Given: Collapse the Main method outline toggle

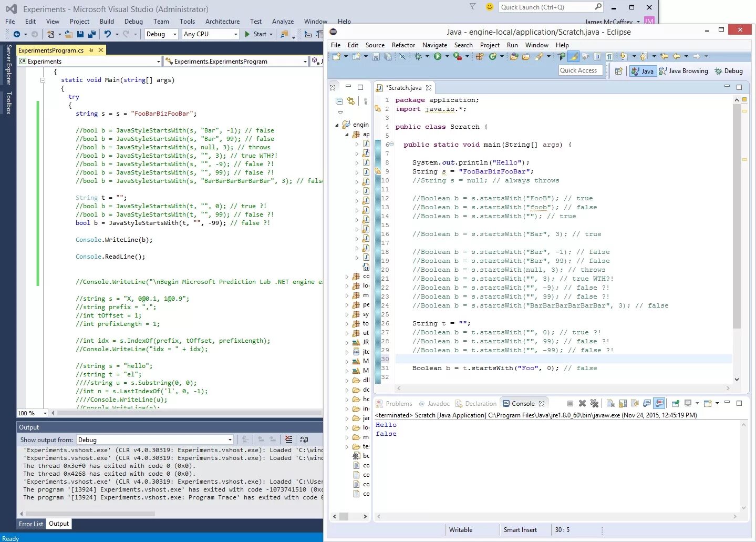Looking at the screenshot, I should point(43,80).
